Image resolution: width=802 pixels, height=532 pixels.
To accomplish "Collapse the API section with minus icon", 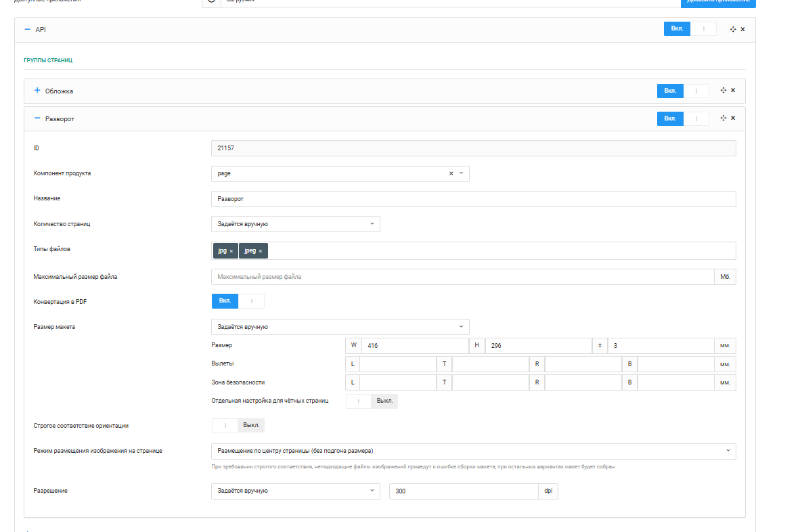I will 27,30.
